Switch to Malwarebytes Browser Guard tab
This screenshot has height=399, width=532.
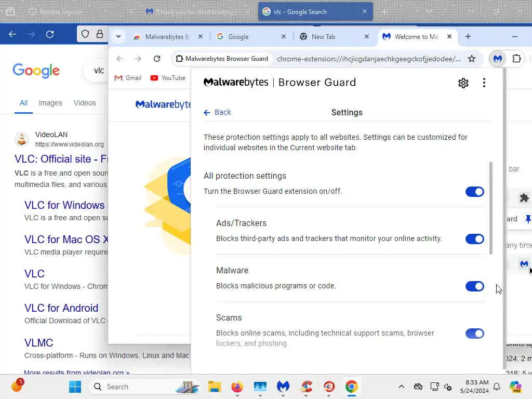click(168, 37)
